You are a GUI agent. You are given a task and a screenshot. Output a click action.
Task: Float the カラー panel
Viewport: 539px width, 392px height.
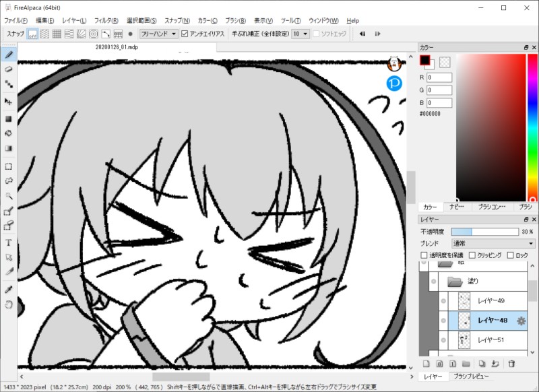point(526,47)
